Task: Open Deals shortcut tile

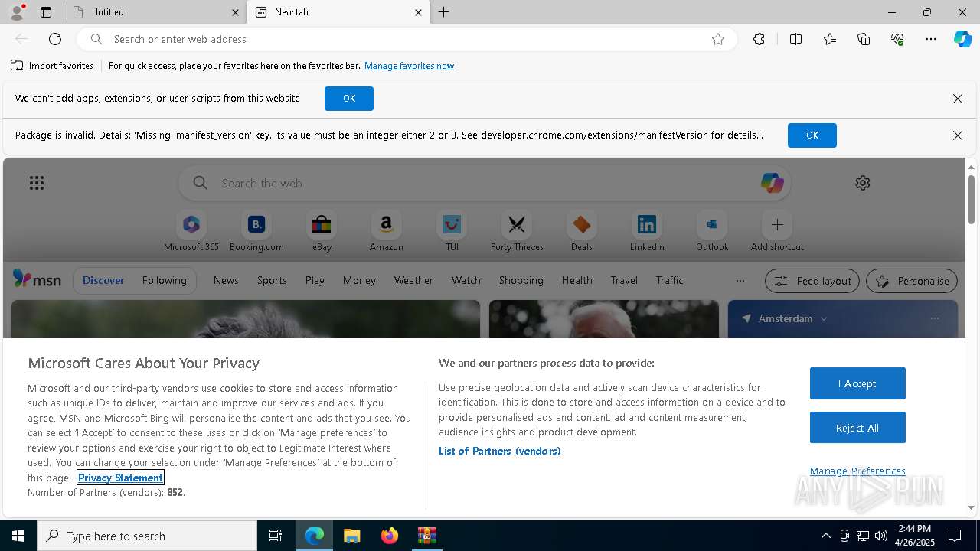Action: click(x=582, y=233)
